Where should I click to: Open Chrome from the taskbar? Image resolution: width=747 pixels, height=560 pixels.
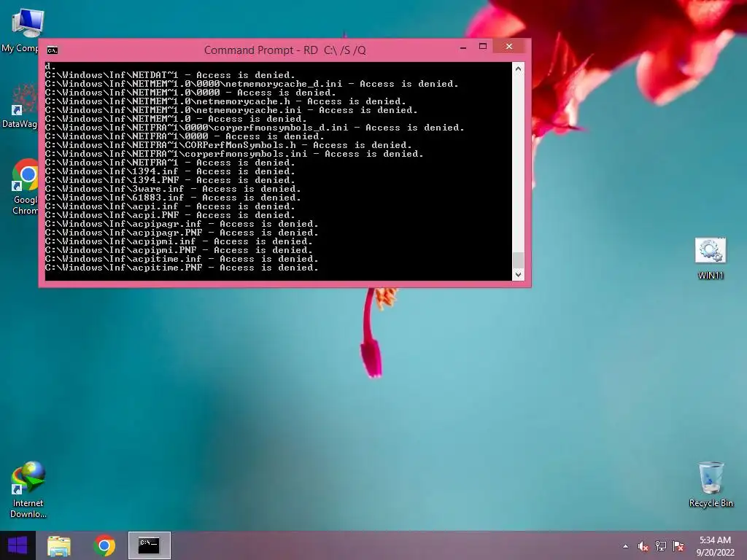[x=104, y=545]
